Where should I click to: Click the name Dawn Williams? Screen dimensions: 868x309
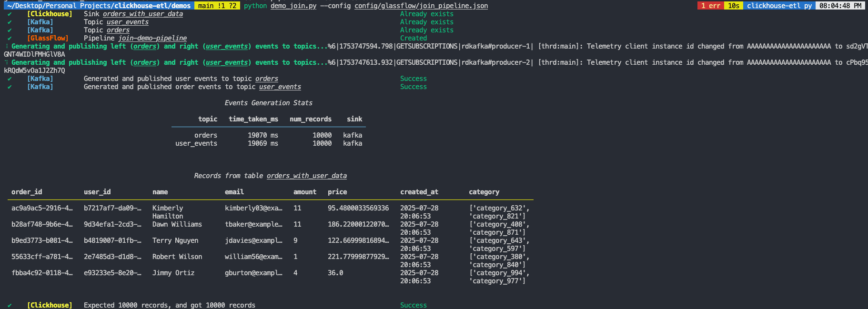click(177, 224)
